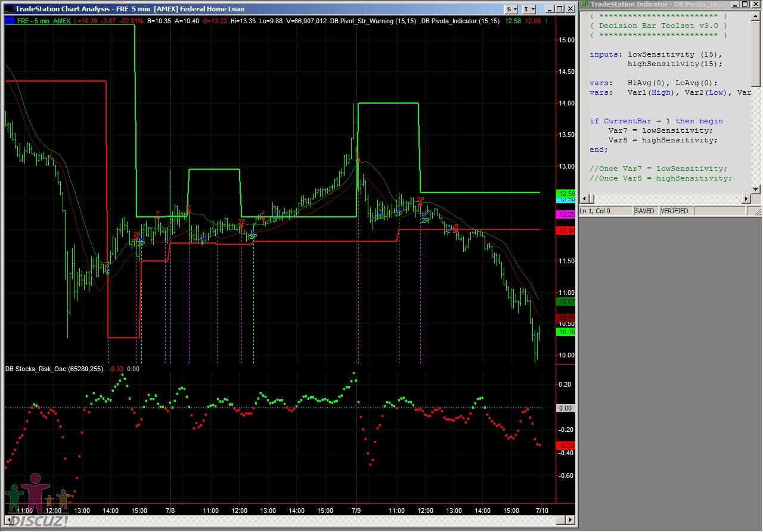
Task: Click the SAVED status field
Action: [644, 211]
